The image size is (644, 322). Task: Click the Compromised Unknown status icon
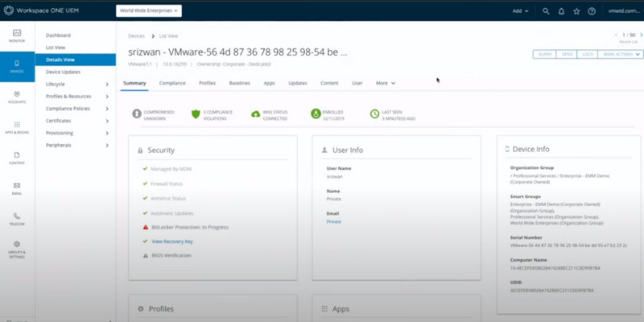(x=137, y=114)
